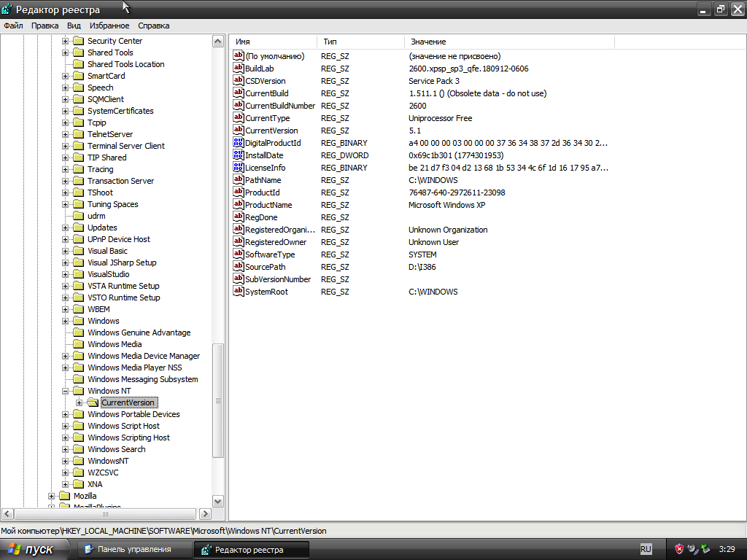Click the WBEM folder icon
The width and height of the screenshot is (747, 560).
(x=79, y=309)
